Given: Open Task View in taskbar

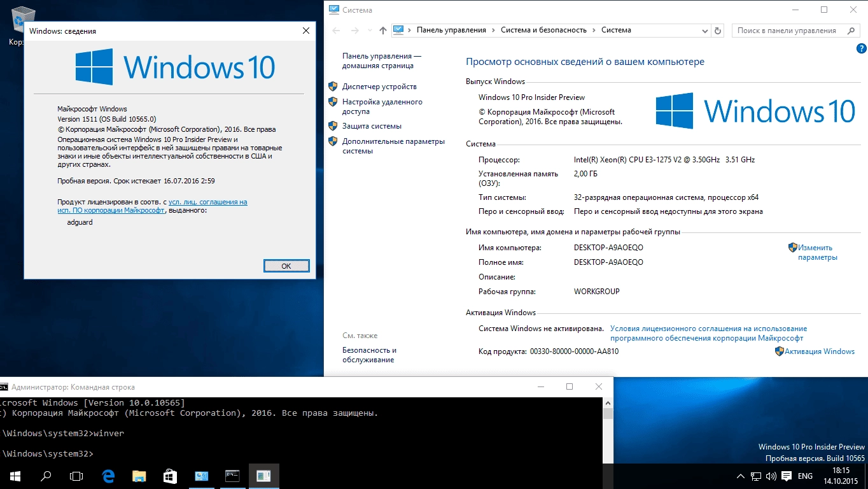Looking at the screenshot, I should click(x=76, y=476).
